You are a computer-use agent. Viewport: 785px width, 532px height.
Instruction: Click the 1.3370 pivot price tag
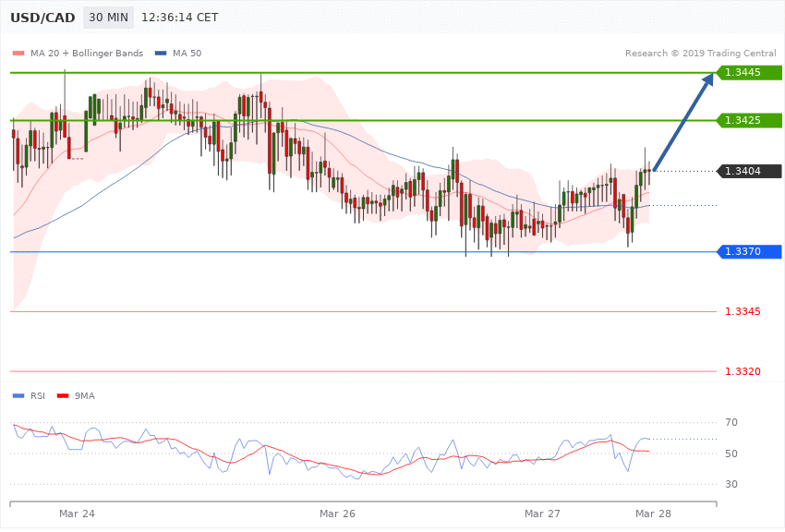749,252
